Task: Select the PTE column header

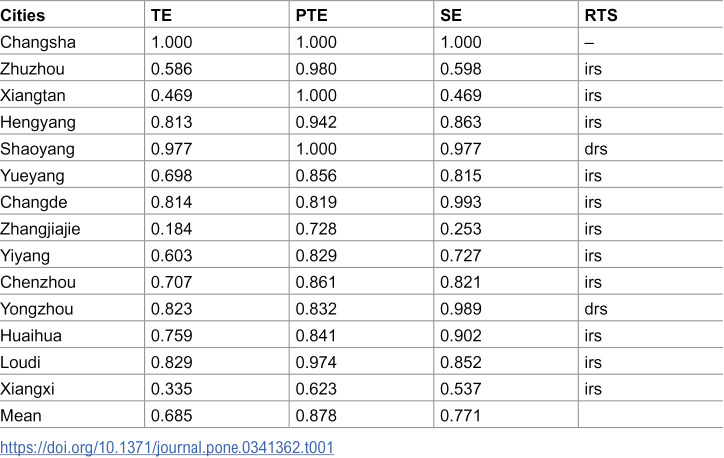Action: click(312, 15)
